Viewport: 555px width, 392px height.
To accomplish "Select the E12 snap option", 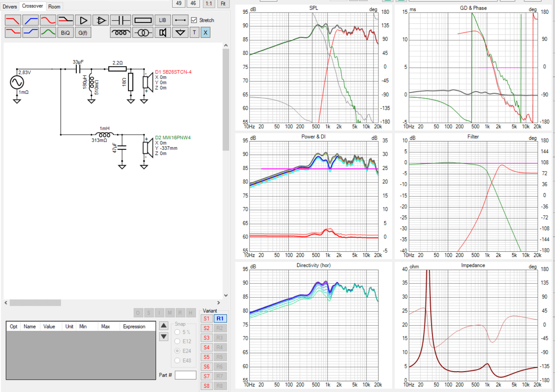I will coord(177,341).
